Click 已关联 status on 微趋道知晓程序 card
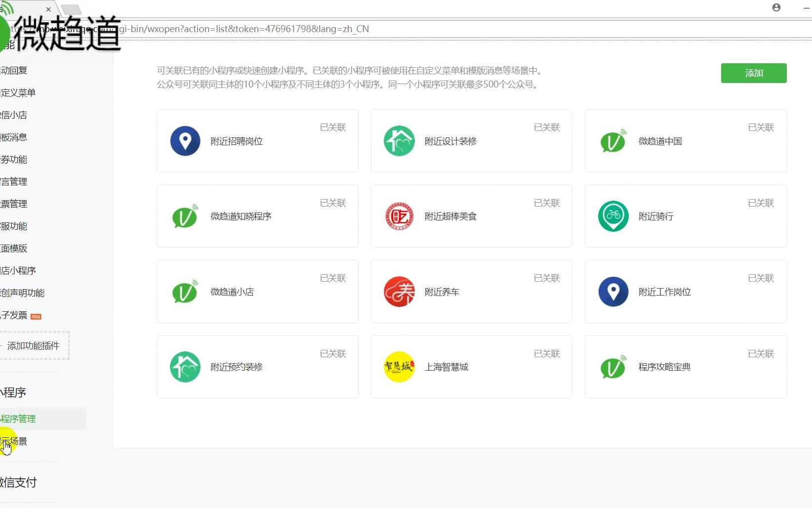This screenshot has width=812, height=508. point(333,203)
